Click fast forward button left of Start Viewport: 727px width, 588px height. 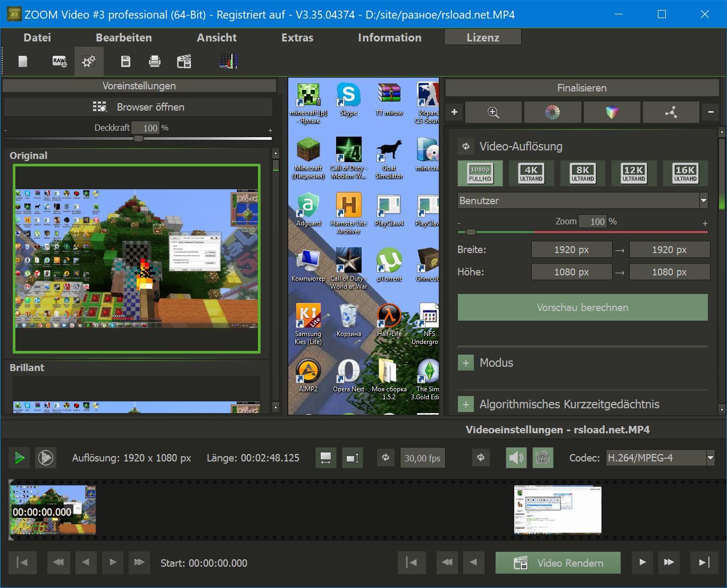click(x=139, y=562)
